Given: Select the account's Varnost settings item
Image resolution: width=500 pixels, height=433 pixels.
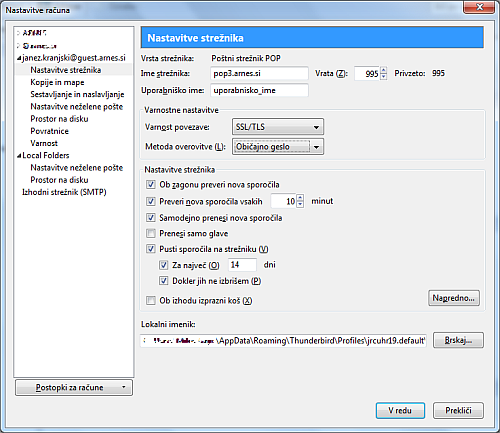Looking at the screenshot, I should (44, 143).
